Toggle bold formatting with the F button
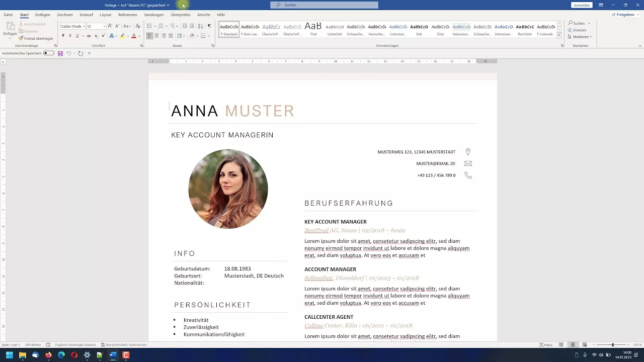This screenshot has height=362, width=644. [x=63, y=36]
